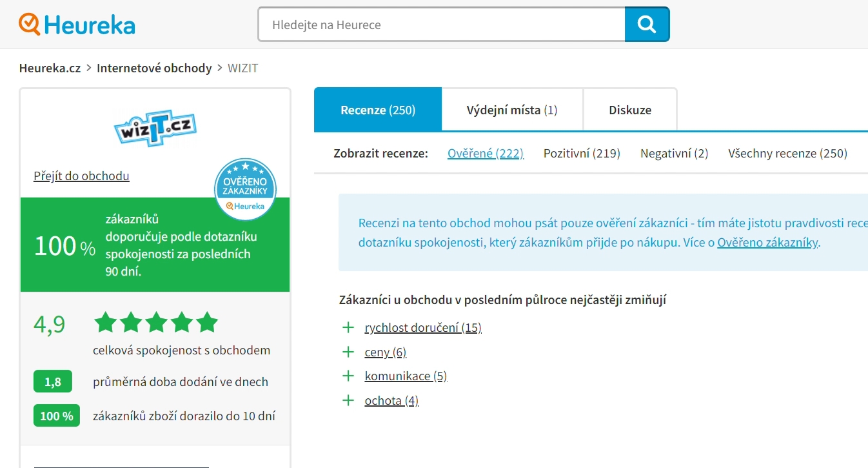
Task: Click the 1,8 delivery days badge
Action: tap(53, 382)
